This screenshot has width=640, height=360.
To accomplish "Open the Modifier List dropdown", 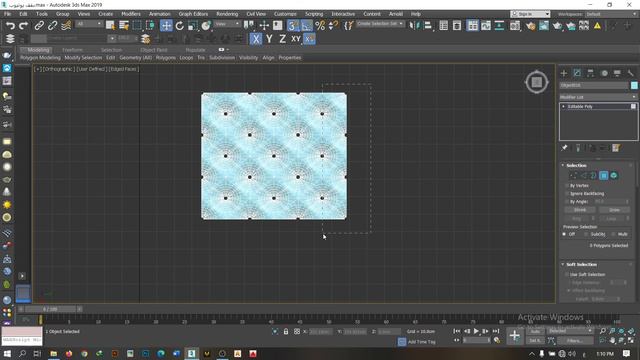I will coord(598,97).
